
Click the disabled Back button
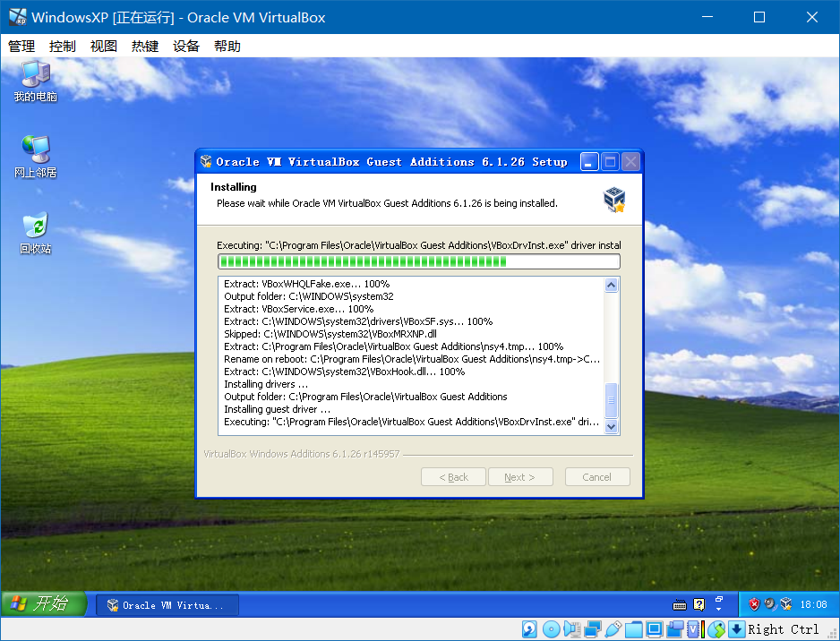[453, 477]
